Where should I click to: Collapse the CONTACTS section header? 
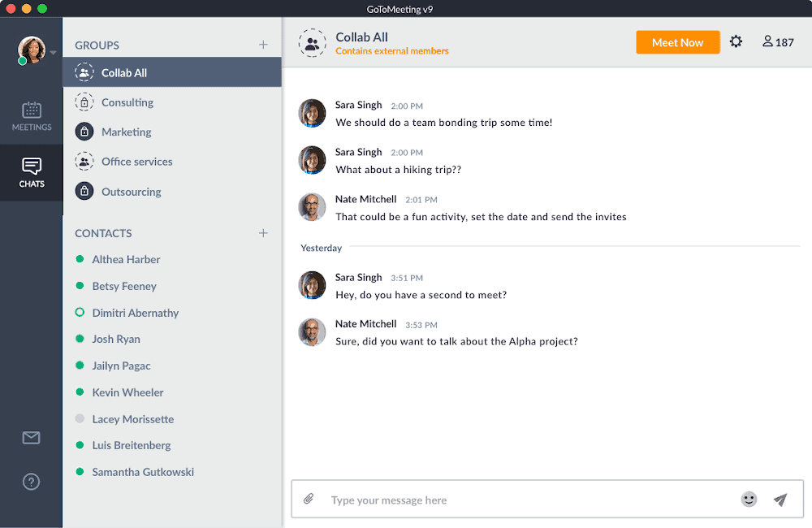tap(103, 233)
